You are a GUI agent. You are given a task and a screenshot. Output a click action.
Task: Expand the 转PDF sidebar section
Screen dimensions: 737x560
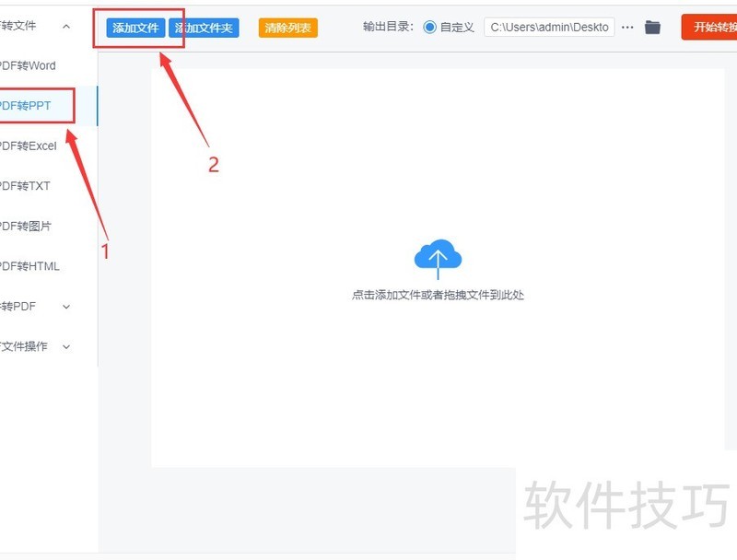tap(65, 306)
